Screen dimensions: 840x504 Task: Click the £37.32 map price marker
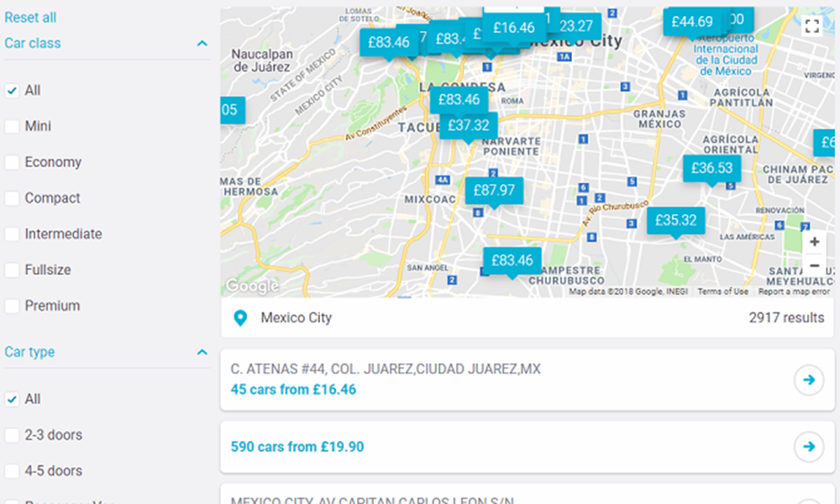point(469,125)
